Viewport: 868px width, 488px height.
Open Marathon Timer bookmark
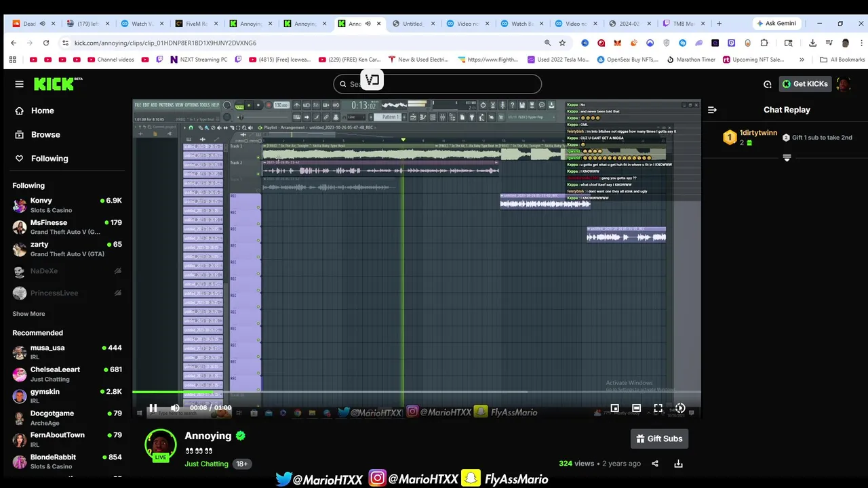(691, 60)
